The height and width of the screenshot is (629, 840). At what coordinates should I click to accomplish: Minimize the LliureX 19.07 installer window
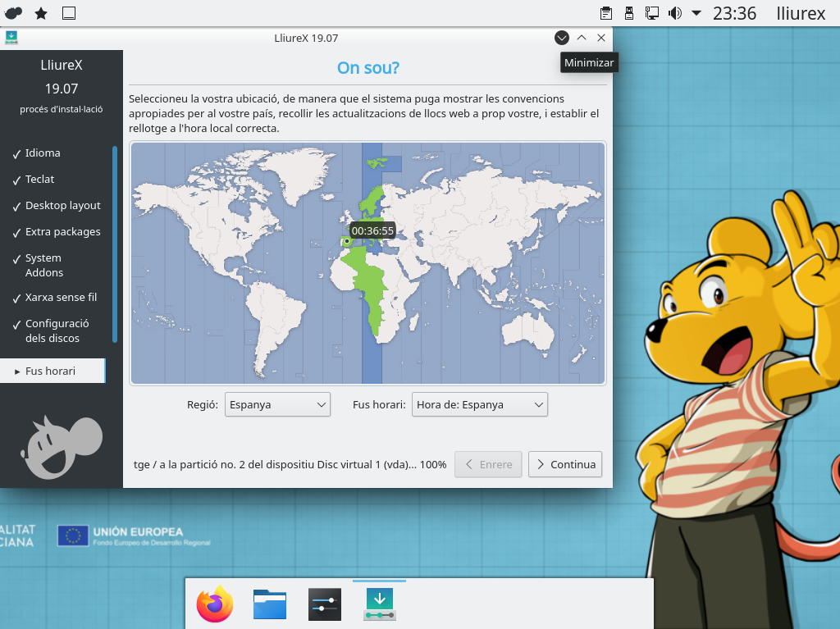click(561, 38)
